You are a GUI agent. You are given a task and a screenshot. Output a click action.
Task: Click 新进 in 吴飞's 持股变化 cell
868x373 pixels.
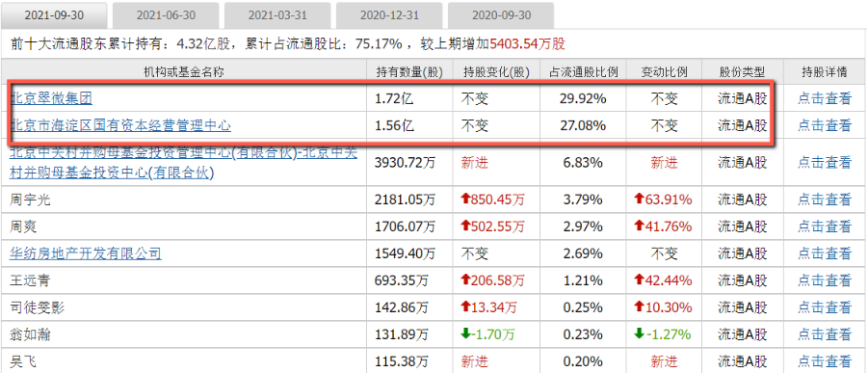click(475, 361)
